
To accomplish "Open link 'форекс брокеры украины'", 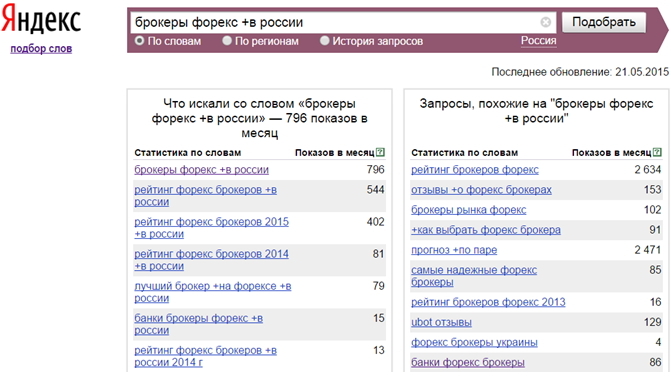I will (x=474, y=342).
